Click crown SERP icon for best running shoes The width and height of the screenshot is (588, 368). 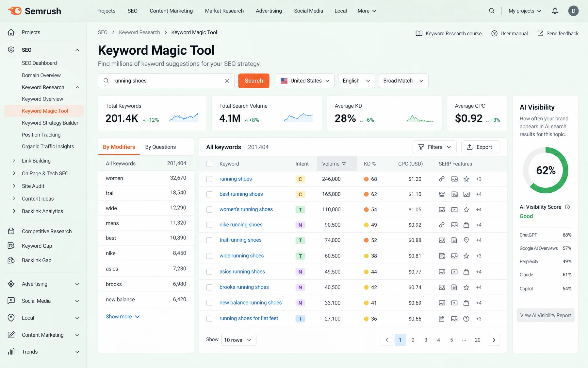pos(442,194)
